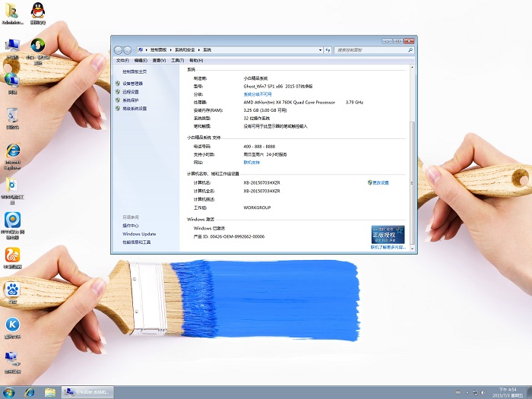This screenshot has height=399, width=532.
Task: Open the Remote settings sidebar link
Action: (131, 92)
